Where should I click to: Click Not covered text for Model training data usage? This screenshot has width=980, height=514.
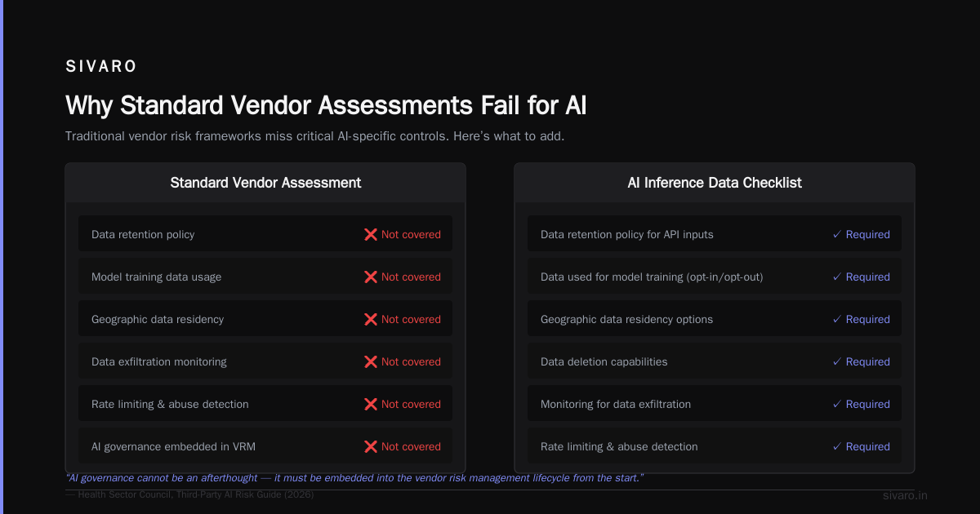[411, 277]
